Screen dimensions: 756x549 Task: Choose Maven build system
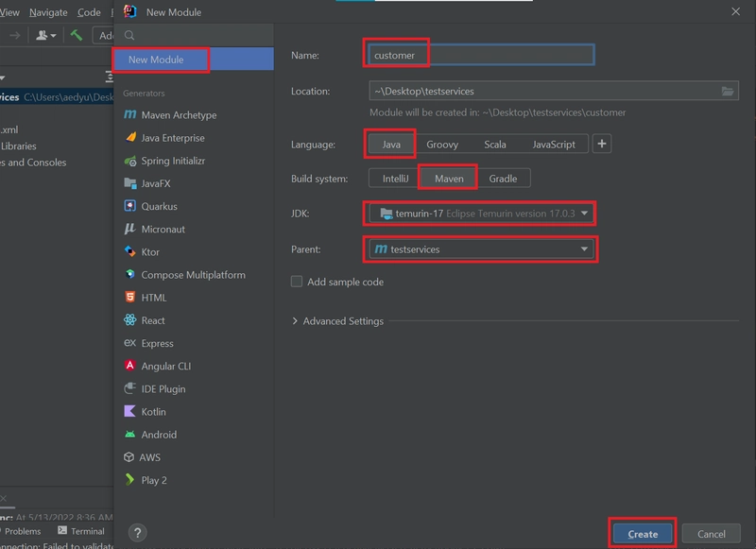[449, 179]
